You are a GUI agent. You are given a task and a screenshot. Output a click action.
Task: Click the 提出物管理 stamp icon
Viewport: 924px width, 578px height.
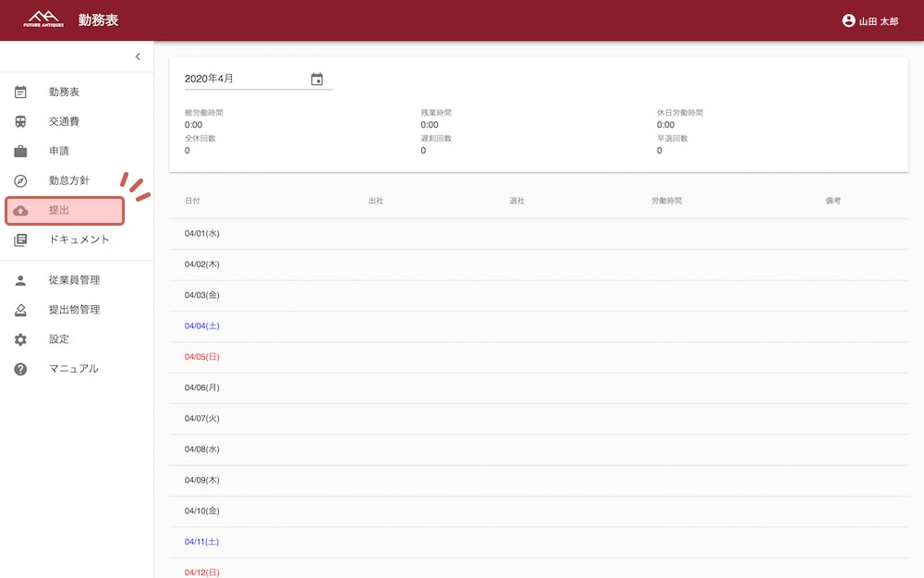pyautogui.click(x=20, y=310)
